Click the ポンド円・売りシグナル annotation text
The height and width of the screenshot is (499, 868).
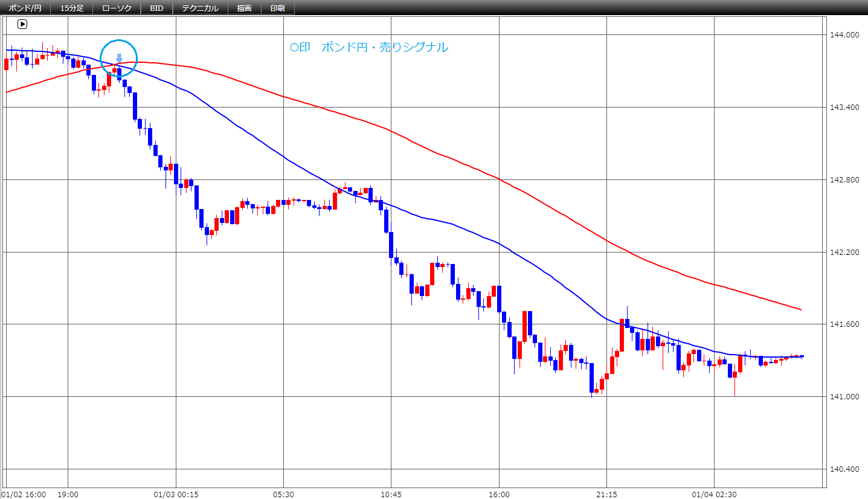[385, 47]
